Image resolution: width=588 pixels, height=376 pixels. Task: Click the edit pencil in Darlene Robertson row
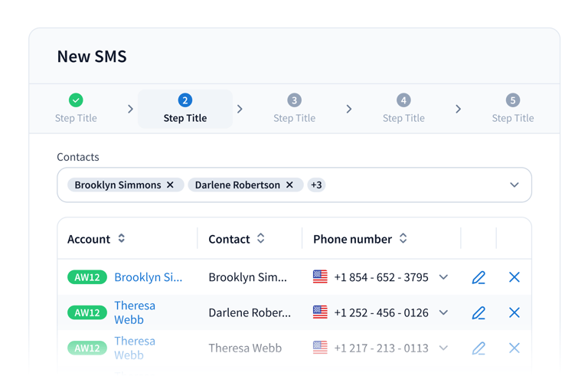tap(479, 312)
